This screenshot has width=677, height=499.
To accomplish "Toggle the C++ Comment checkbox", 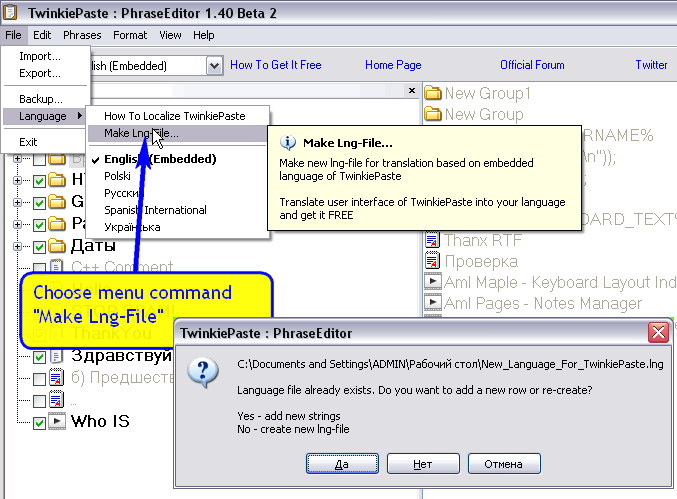I will (x=39, y=269).
